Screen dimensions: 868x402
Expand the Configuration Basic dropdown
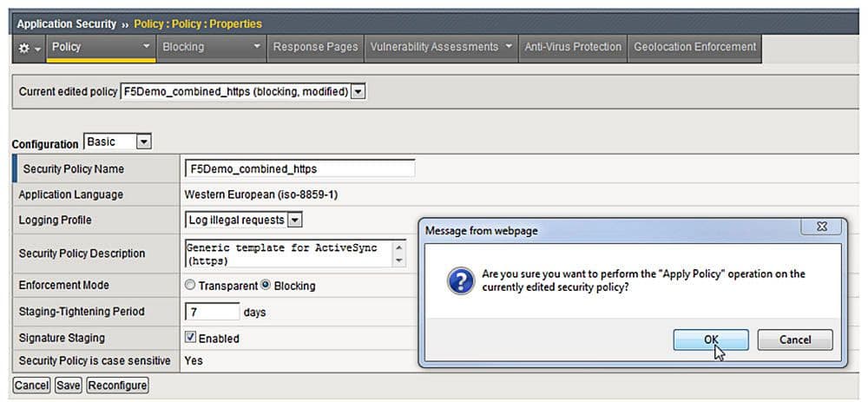point(144,142)
